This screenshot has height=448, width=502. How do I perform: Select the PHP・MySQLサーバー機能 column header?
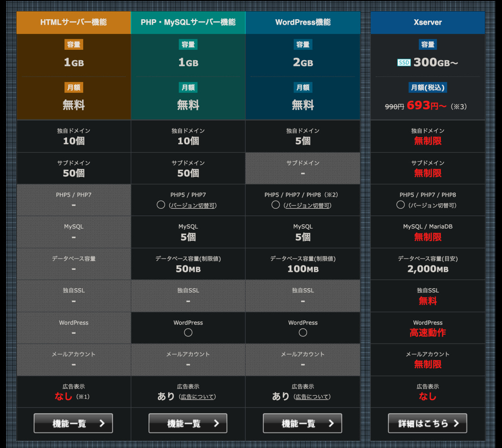pos(188,22)
